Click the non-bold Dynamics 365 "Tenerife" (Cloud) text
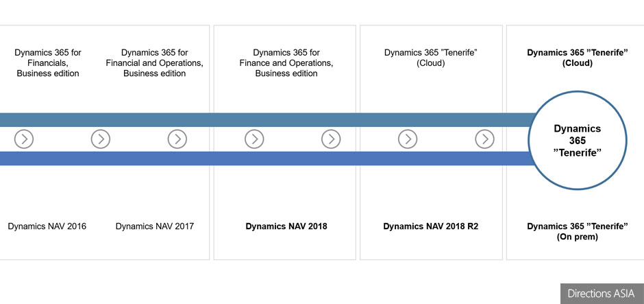The height and width of the screenshot is (304, 644). (x=430, y=58)
